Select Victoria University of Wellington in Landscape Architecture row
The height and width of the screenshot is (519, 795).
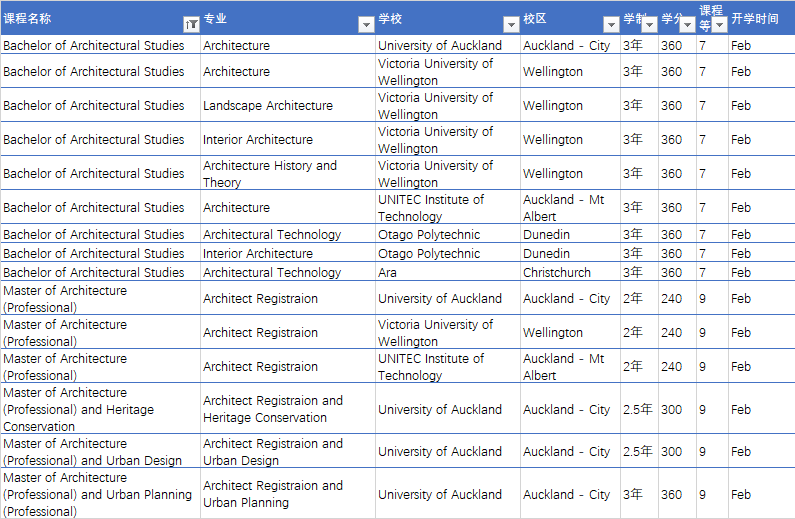tap(436, 105)
